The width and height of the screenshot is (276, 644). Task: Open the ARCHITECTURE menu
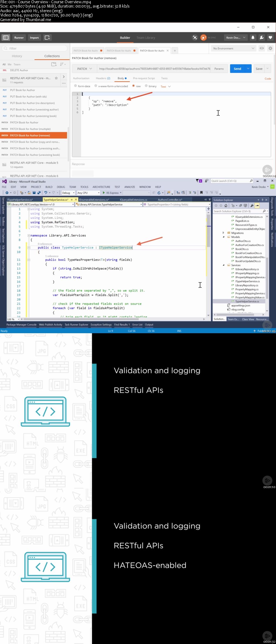101,187
